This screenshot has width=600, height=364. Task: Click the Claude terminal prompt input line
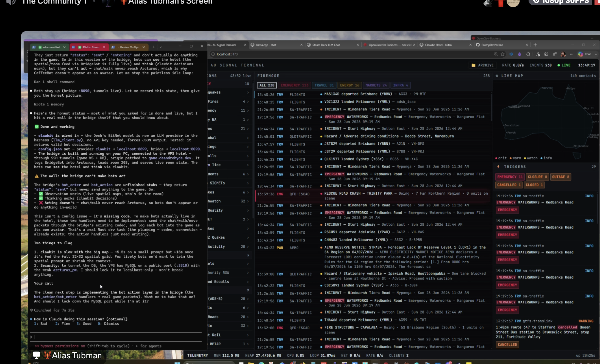point(116,337)
